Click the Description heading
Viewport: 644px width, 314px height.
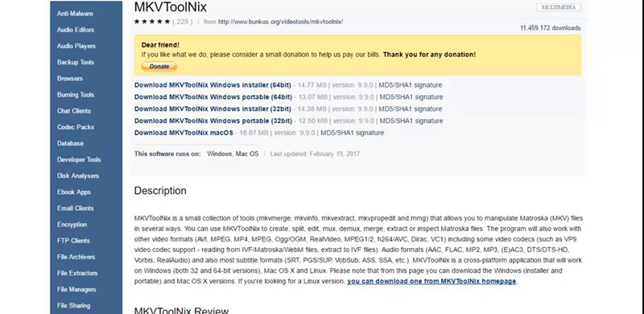click(160, 191)
